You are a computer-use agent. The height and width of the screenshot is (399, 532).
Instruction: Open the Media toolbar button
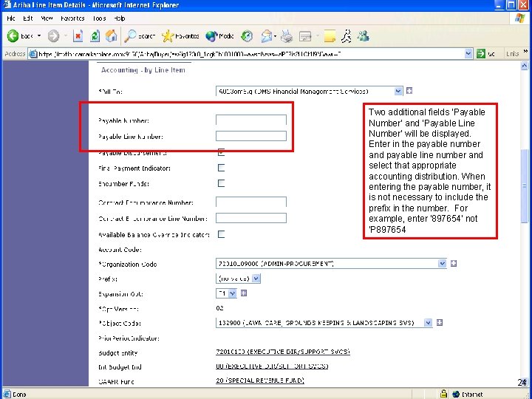[220, 36]
